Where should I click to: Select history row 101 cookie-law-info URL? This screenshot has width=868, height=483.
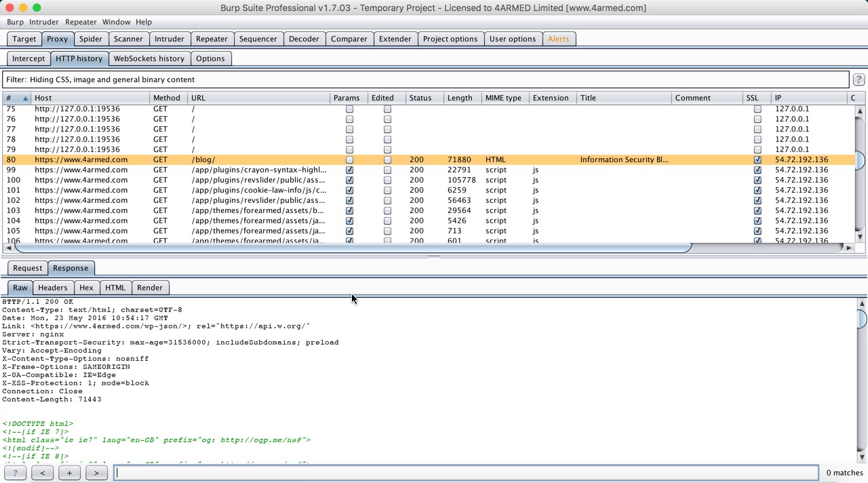(429, 190)
